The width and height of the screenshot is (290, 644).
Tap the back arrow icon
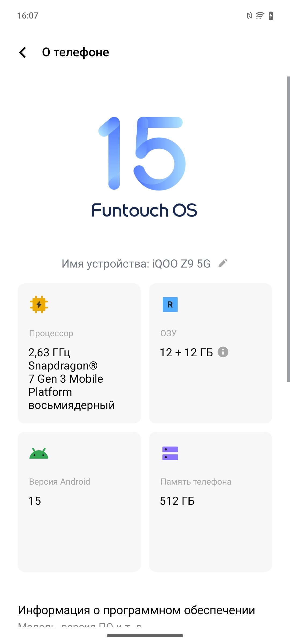[23, 52]
